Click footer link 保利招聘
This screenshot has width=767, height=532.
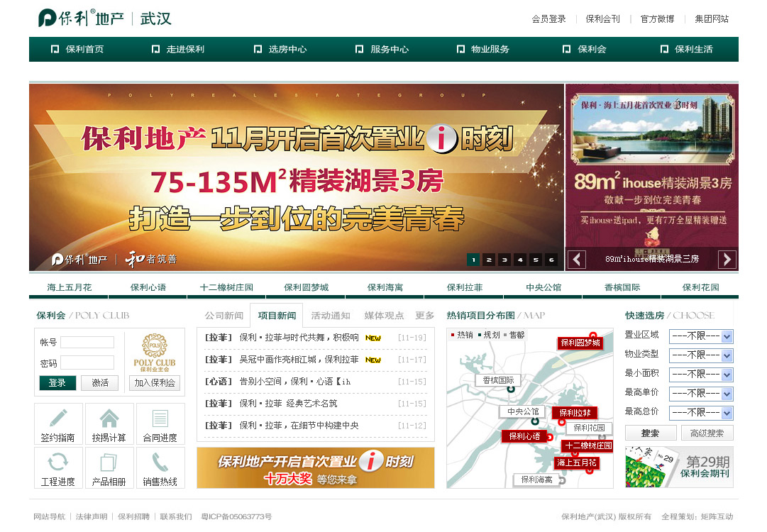(133, 516)
